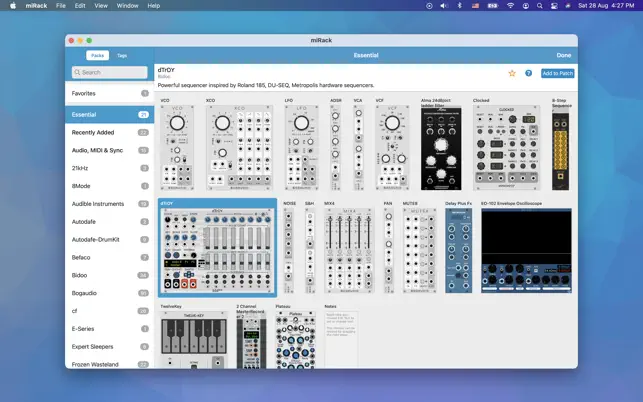The image size is (643, 402).
Task: Select the MUTES module thumbnail
Action: pyautogui.click(x=420, y=250)
